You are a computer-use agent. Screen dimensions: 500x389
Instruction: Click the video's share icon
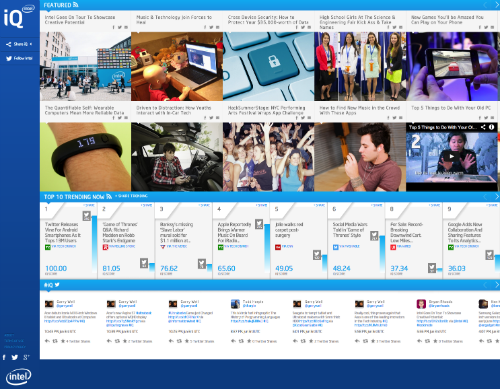point(483,127)
